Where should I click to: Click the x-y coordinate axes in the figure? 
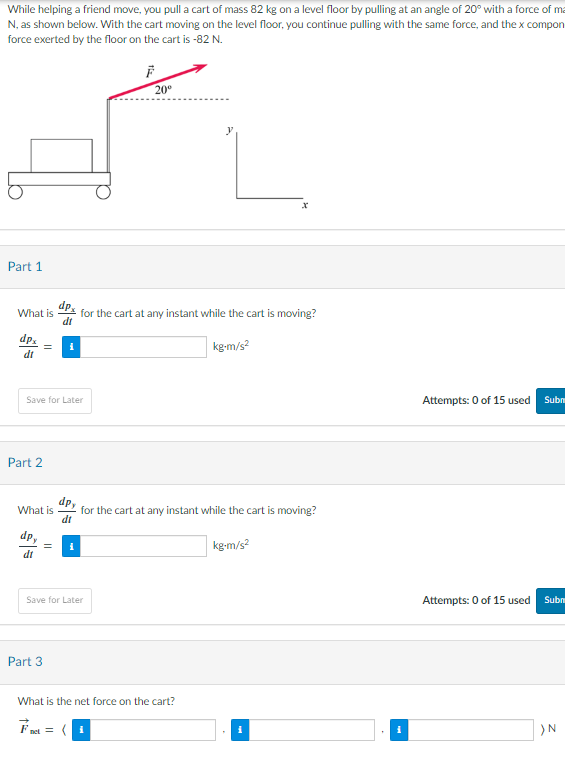(x=268, y=167)
